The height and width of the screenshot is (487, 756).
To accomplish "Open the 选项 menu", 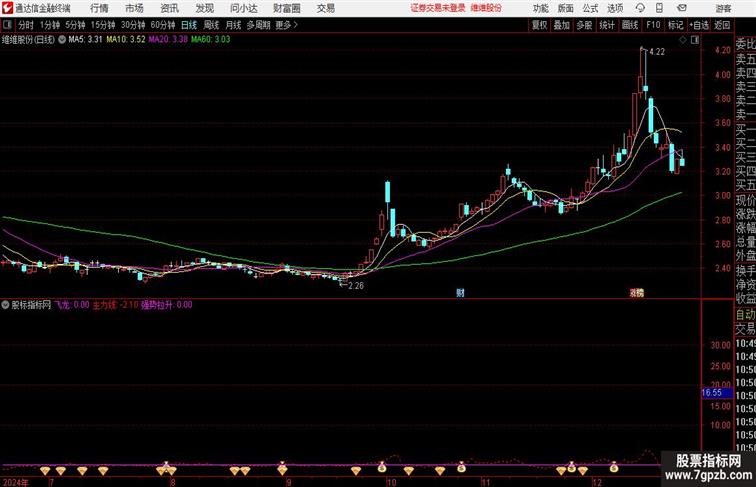I will pyautogui.click(x=615, y=8).
